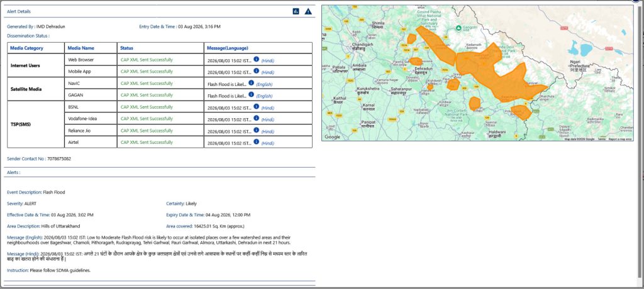Click the Internet Users category cell
This screenshot has width=644, height=289.
36,65
